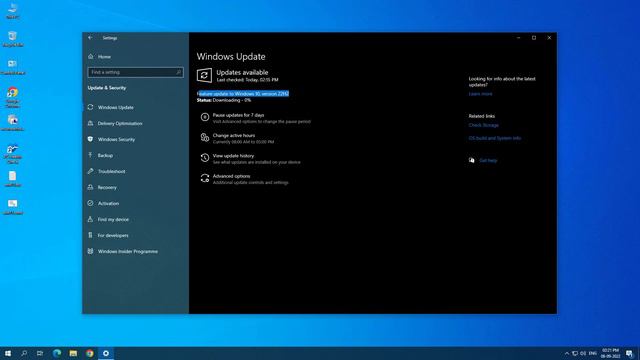Open the Backup section

coord(105,156)
